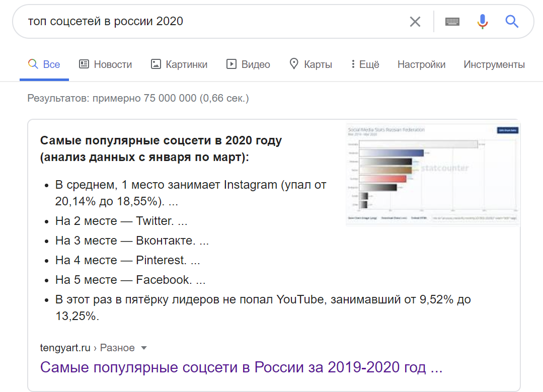Viewport: 543px width, 392px height.
Task: Expand the dropdown arrow next to Разное
Action: click(x=144, y=348)
